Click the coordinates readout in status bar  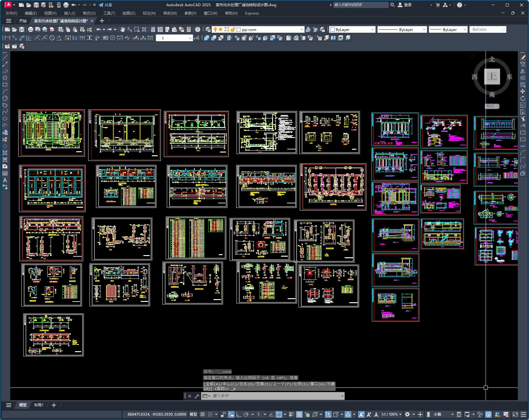point(157,414)
